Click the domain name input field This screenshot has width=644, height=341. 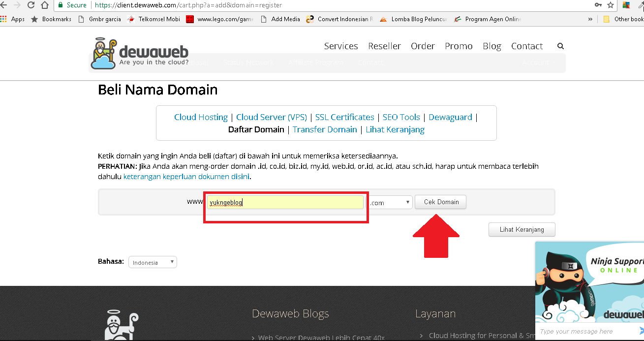pos(285,202)
